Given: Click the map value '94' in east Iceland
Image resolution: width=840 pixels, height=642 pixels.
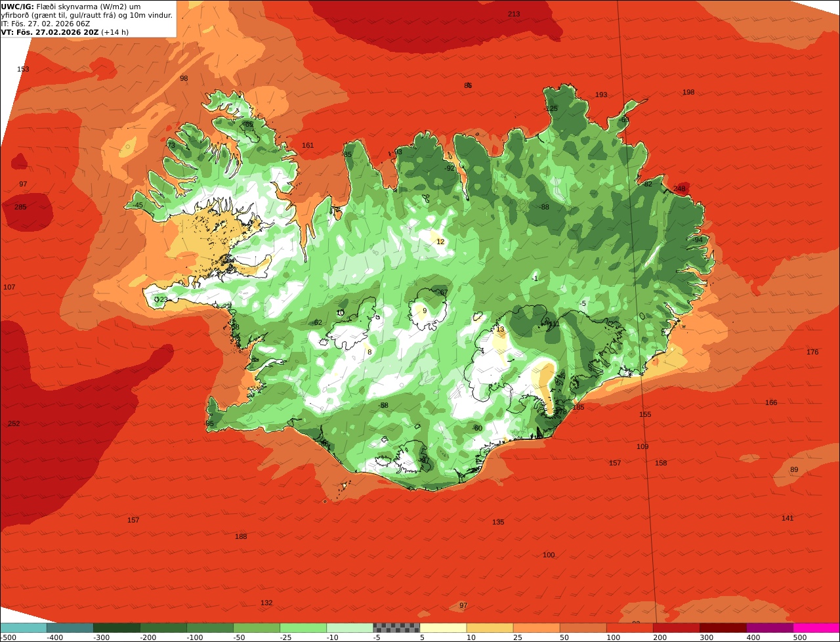Looking at the screenshot, I should (x=698, y=240).
